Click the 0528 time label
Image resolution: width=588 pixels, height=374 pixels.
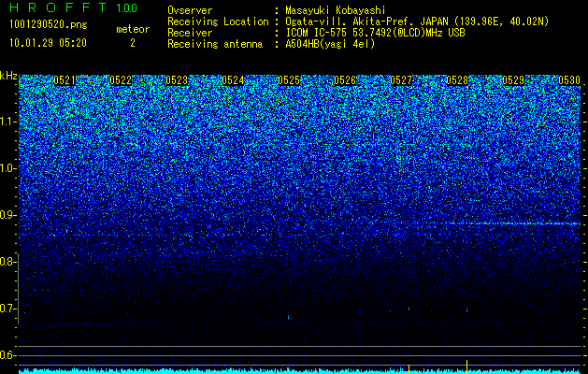tap(457, 80)
